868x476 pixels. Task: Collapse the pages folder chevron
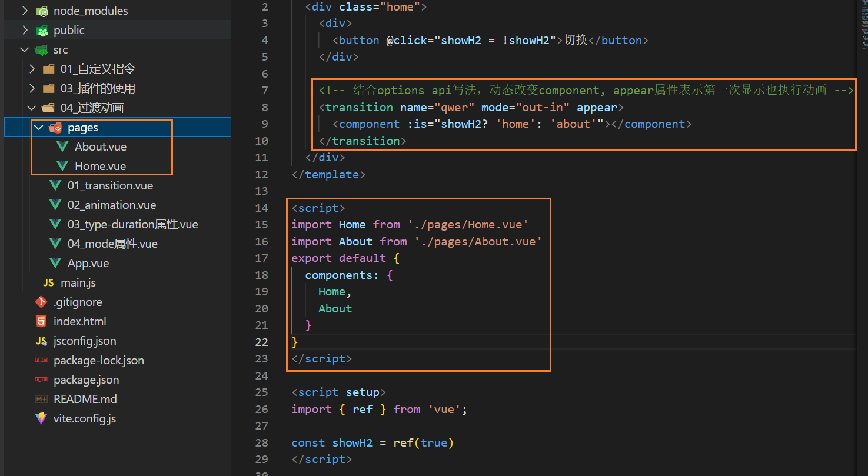[39, 128]
